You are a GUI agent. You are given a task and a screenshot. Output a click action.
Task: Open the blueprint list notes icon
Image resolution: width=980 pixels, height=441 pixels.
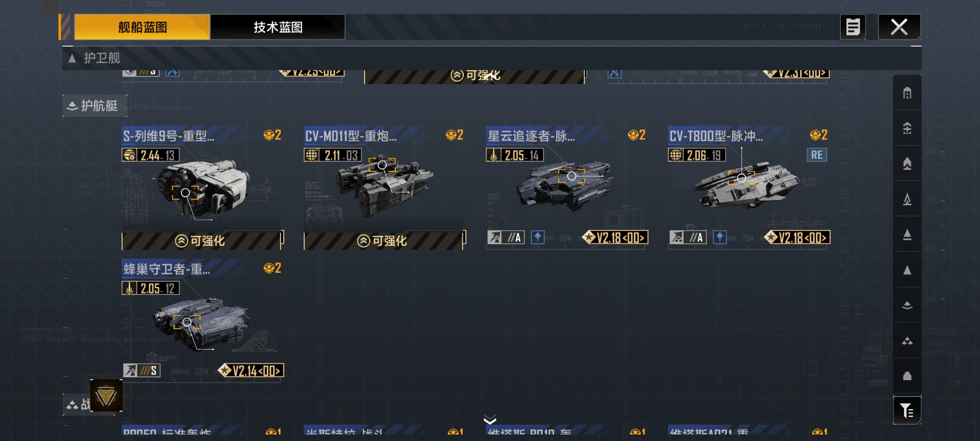pyautogui.click(x=853, y=27)
